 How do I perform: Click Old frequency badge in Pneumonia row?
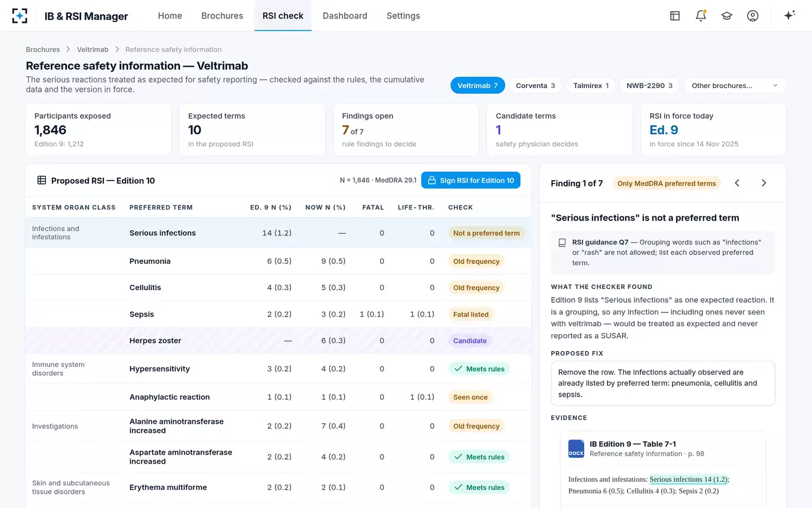click(476, 261)
